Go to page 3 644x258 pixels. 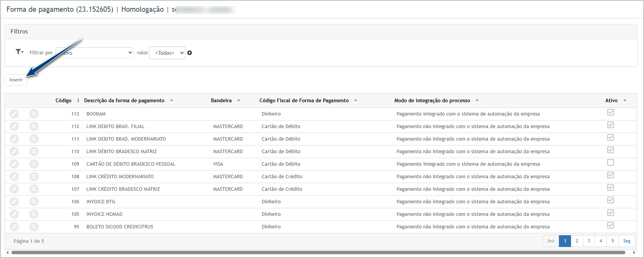tap(589, 241)
